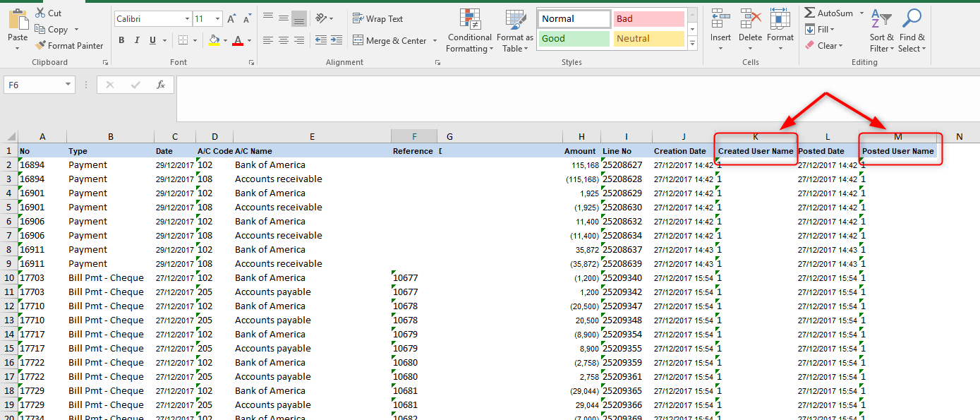The image size is (980, 420).
Task: Expand the font size dropdown
Action: click(x=217, y=19)
